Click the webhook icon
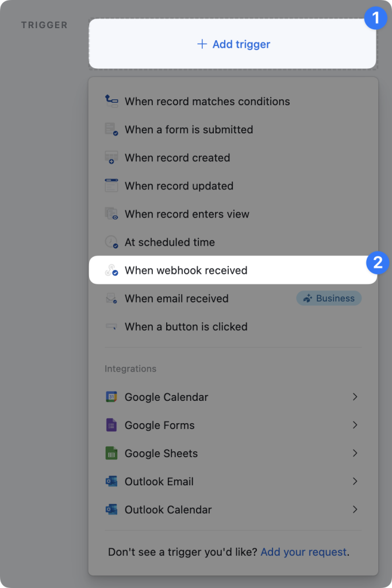 pos(112,270)
